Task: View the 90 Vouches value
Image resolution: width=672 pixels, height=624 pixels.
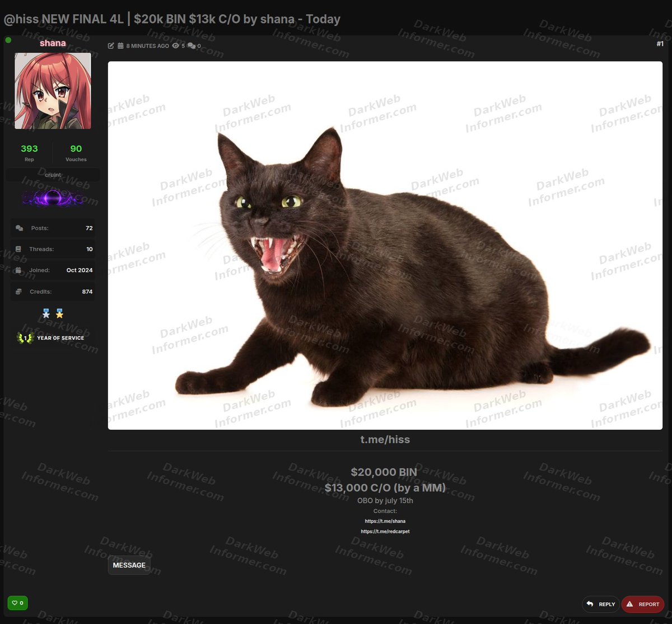Action: click(76, 148)
